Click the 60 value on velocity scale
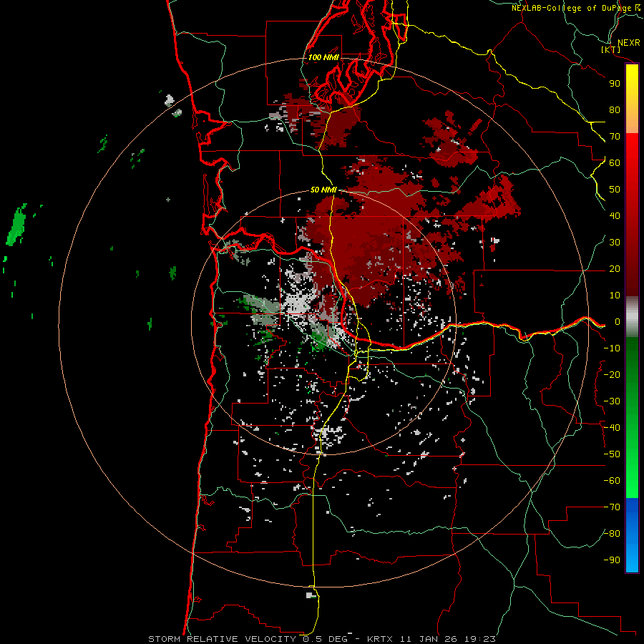 coord(615,163)
